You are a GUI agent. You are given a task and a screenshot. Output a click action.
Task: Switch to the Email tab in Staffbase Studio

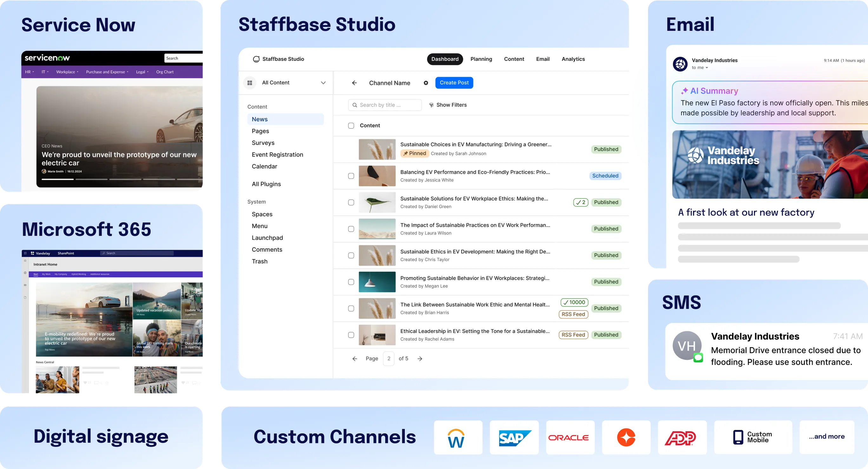(543, 59)
